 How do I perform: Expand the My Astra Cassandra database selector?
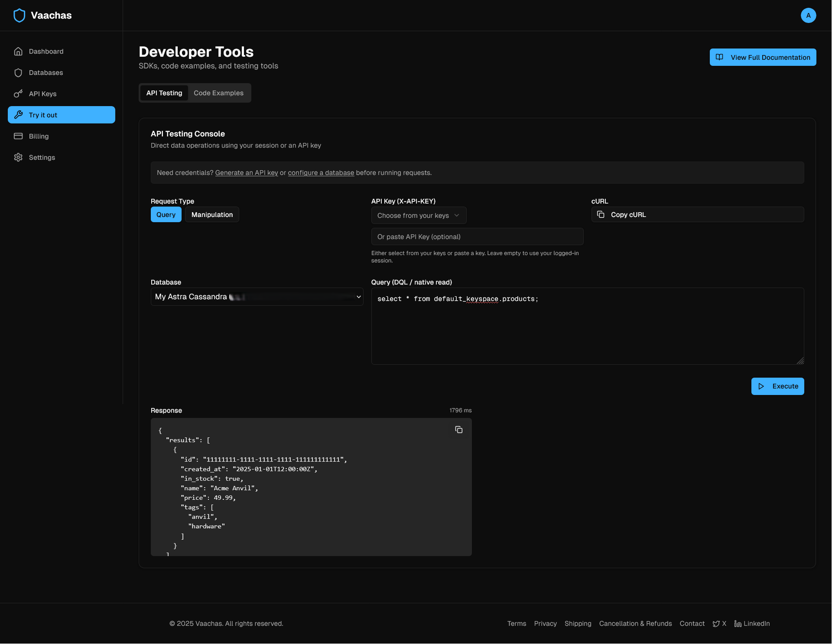tap(257, 297)
